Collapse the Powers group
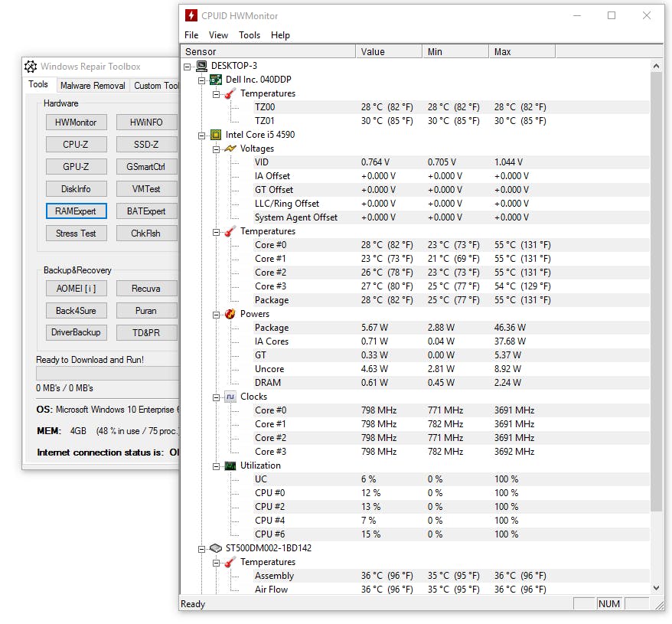 216,315
